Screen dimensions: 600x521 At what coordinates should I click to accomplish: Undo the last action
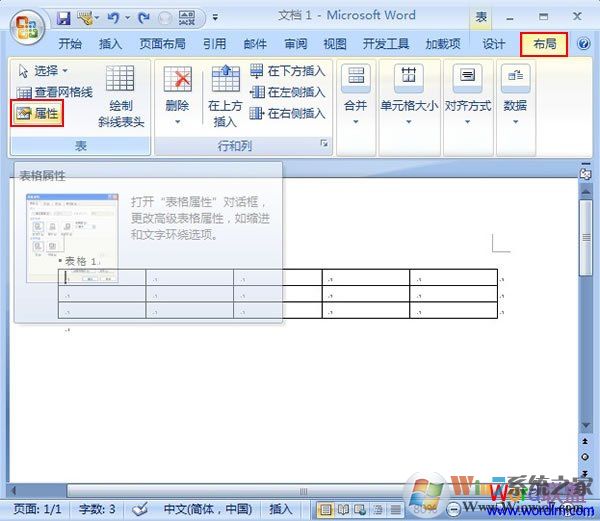(113, 18)
